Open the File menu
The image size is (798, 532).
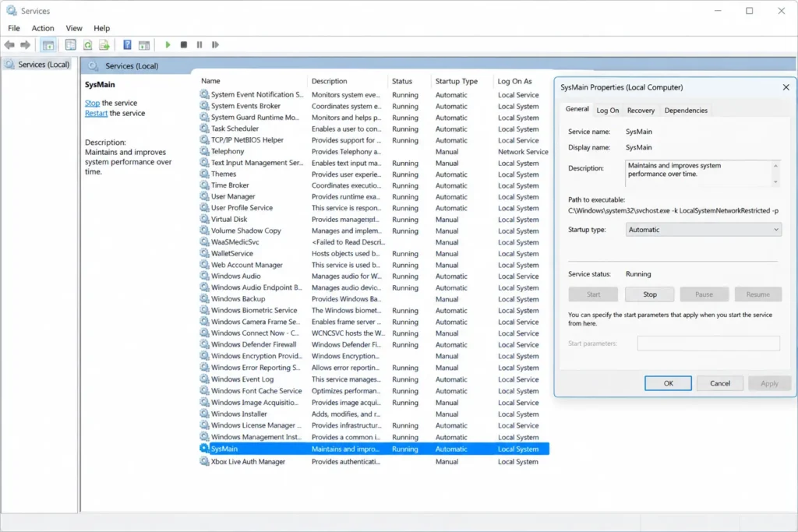[x=14, y=28]
